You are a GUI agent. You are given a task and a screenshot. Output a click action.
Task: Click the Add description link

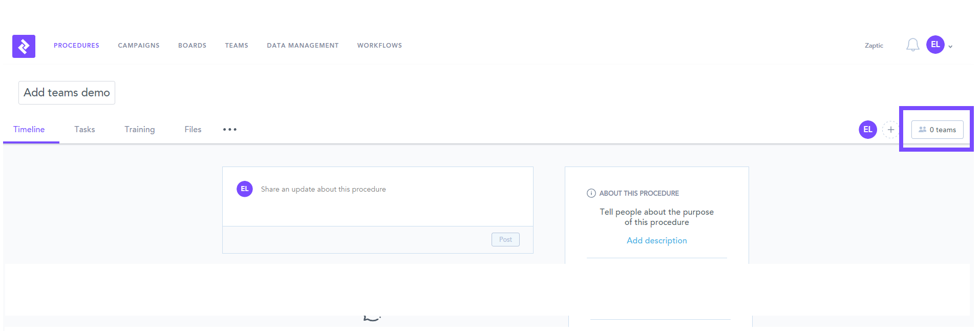[656, 241]
